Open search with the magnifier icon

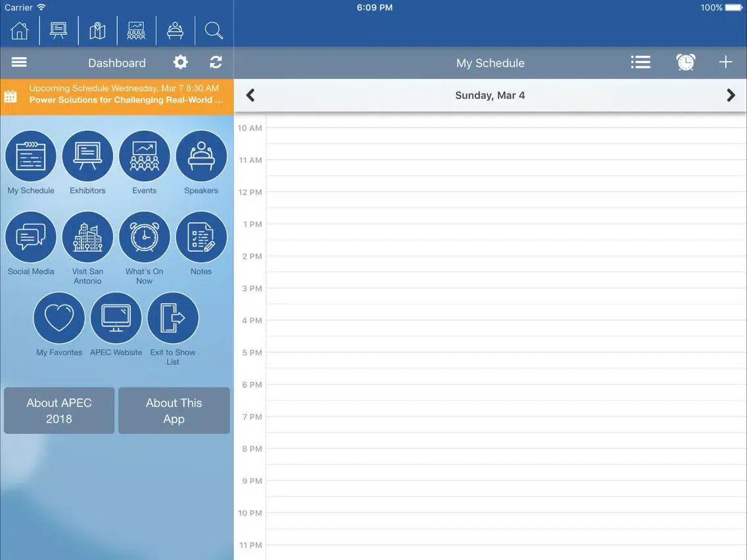(x=214, y=30)
